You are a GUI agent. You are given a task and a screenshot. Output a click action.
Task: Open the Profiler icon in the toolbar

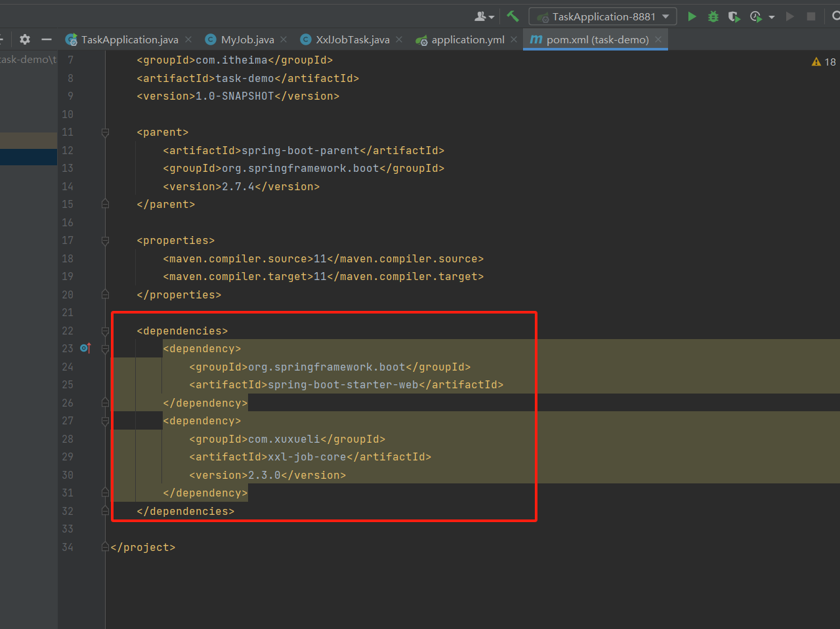(755, 16)
